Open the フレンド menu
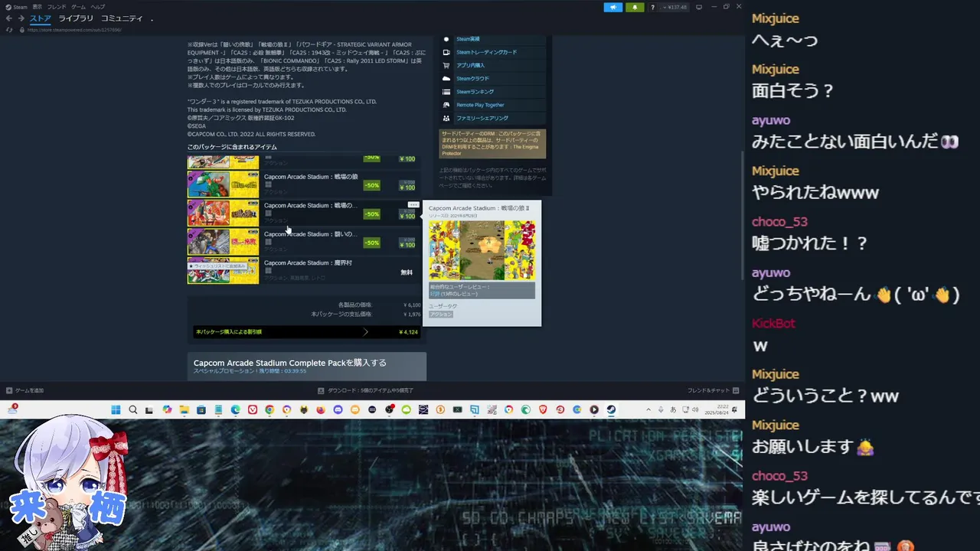 tap(57, 7)
